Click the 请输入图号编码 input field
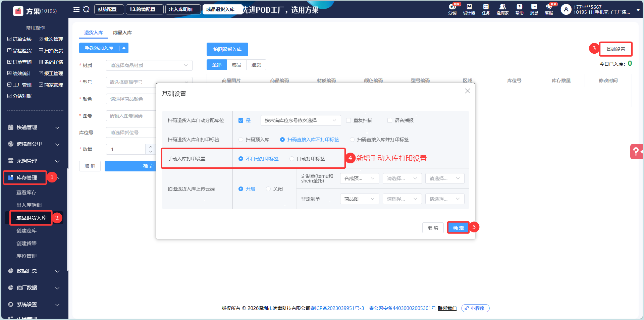The image size is (644, 320). (131, 116)
